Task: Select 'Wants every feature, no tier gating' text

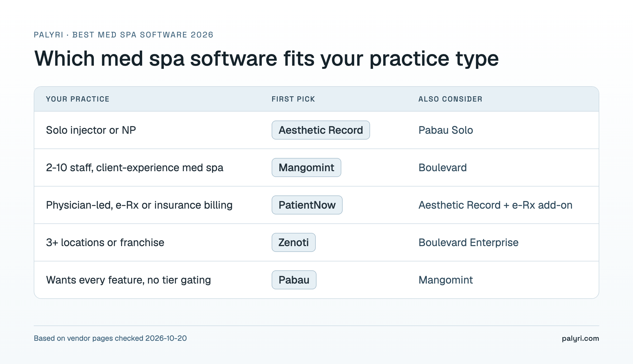Action: [128, 280]
